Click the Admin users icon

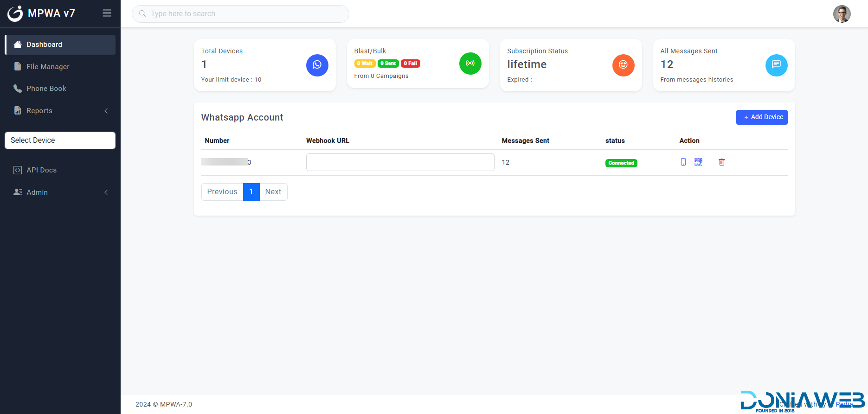pyautogui.click(x=18, y=192)
